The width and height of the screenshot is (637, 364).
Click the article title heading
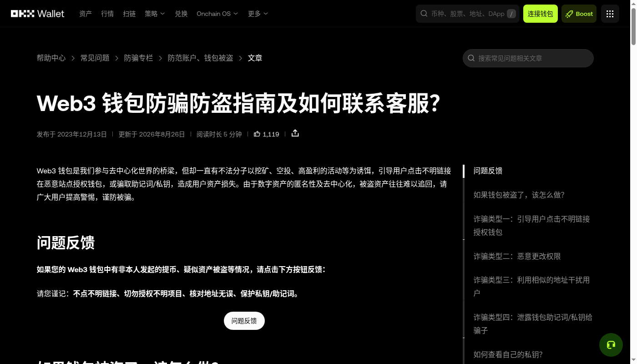point(238,103)
